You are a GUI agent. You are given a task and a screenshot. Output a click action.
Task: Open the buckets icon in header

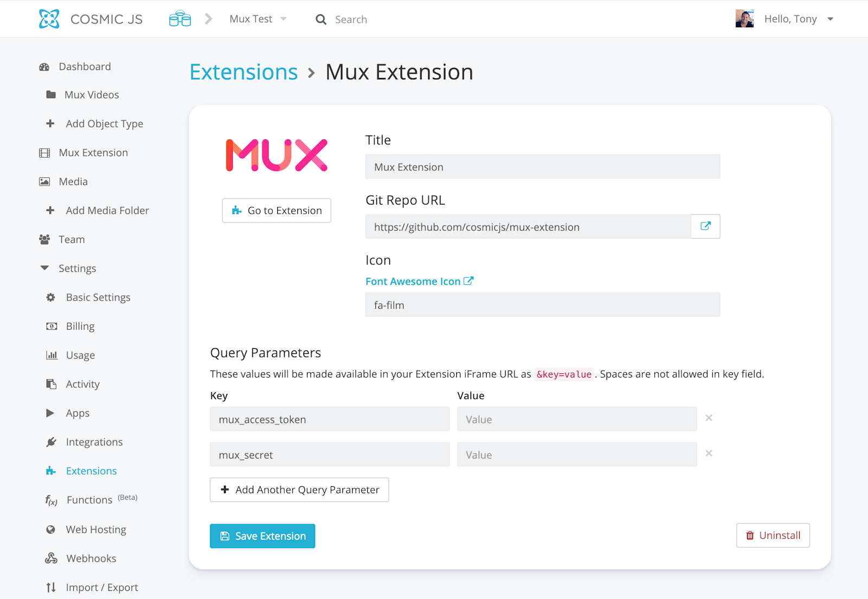coord(180,19)
